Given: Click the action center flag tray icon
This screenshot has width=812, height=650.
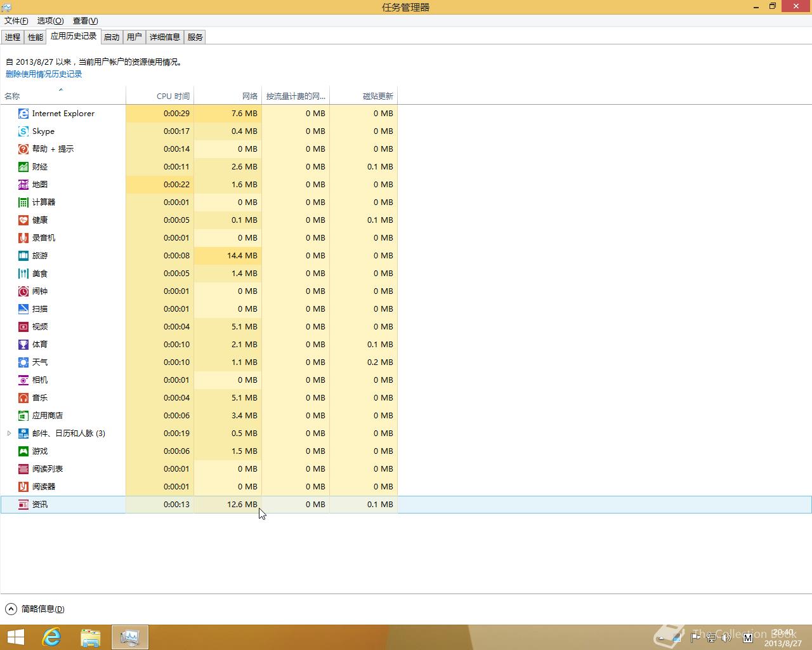Looking at the screenshot, I should tap(696, 637).
